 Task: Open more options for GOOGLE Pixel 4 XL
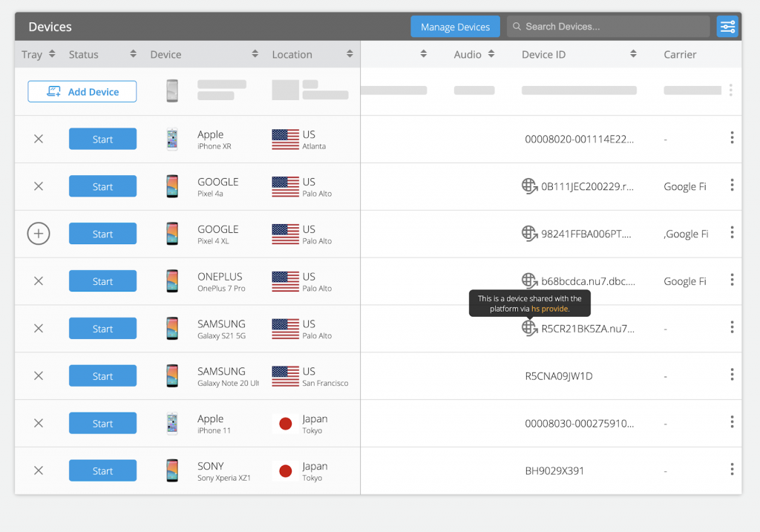pos(732,232)
